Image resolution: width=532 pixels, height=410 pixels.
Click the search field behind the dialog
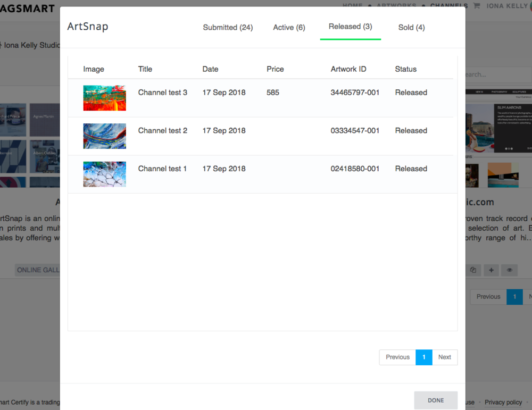click(x=498, y=74)
